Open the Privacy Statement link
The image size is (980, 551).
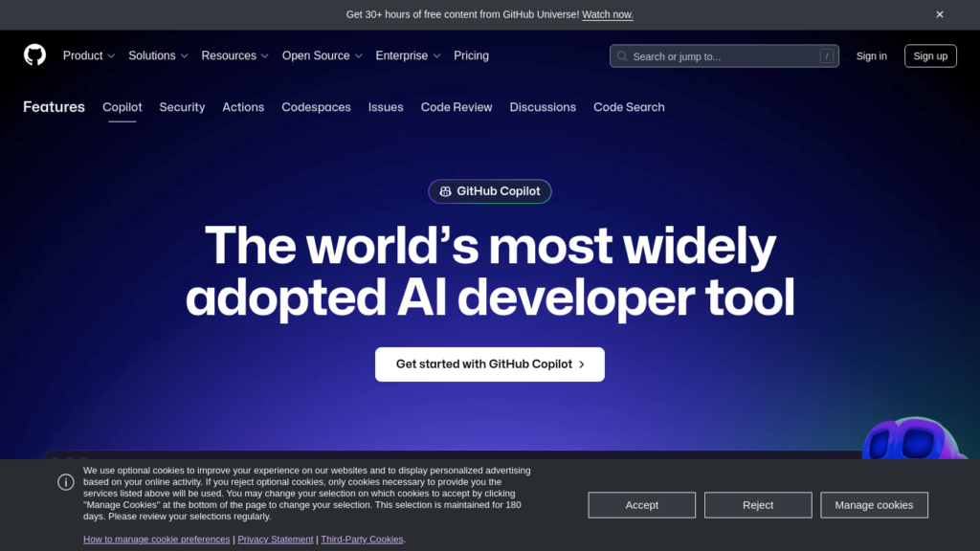pyautogui.click(x=275, y=539)
